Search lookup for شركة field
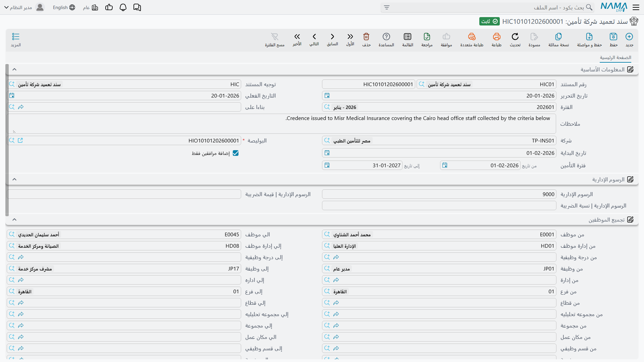The width and height of the screenshot is (644, 362). click(327, 140)
